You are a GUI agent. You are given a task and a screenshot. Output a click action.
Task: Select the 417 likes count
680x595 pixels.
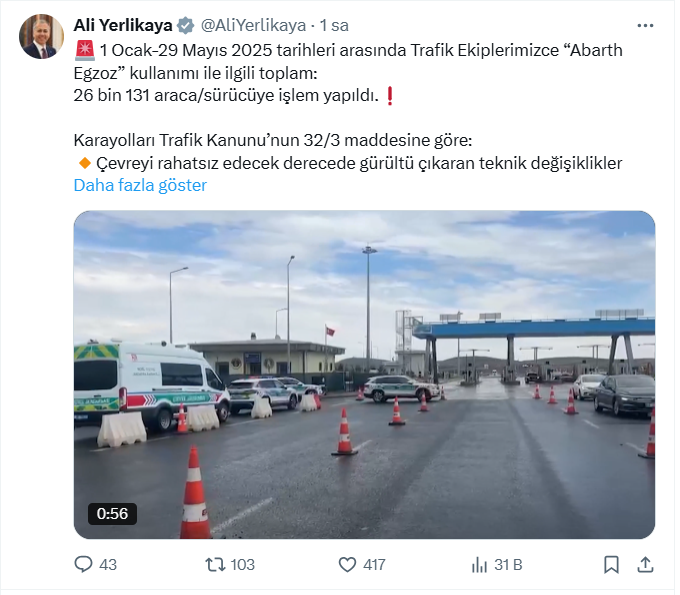(x=375, y=565)
